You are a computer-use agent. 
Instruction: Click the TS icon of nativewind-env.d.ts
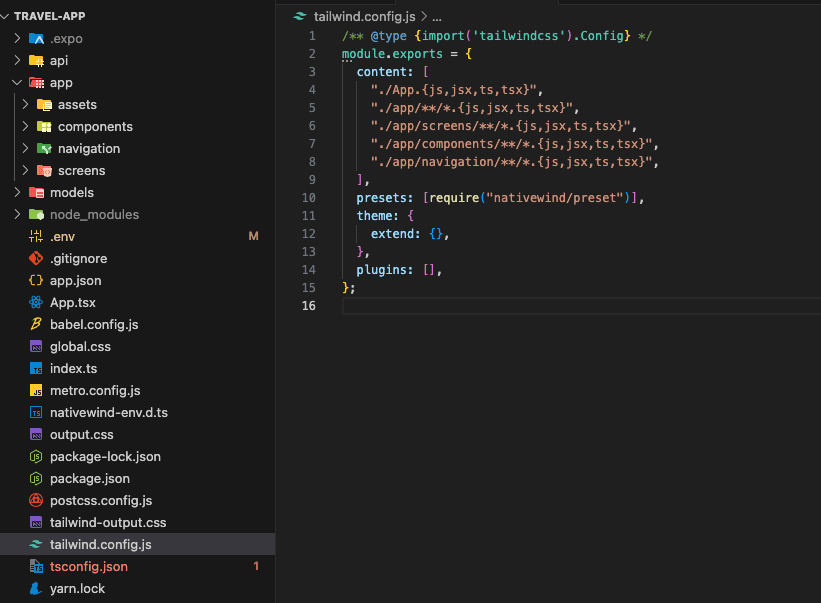[36, 412]
